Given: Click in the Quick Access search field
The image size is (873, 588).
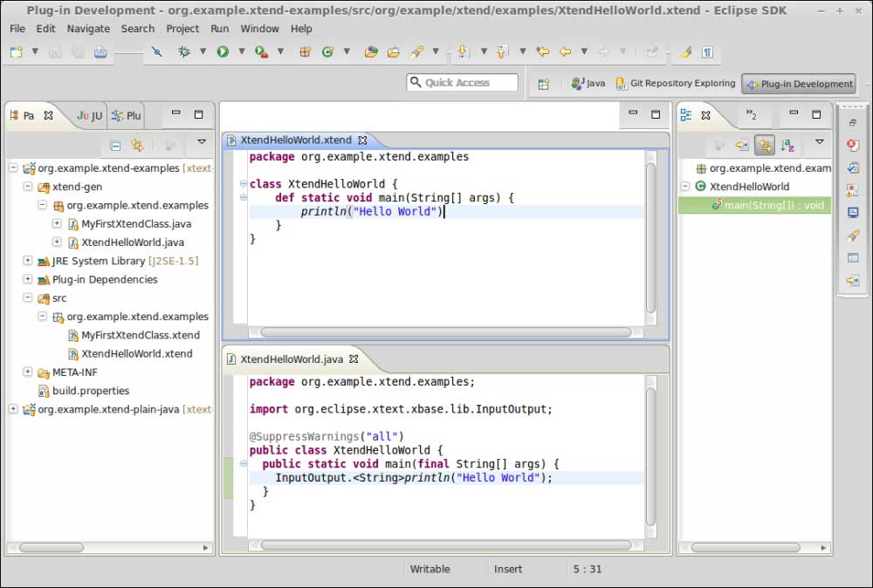Looking at the screenshot, I should pos(463,83).
